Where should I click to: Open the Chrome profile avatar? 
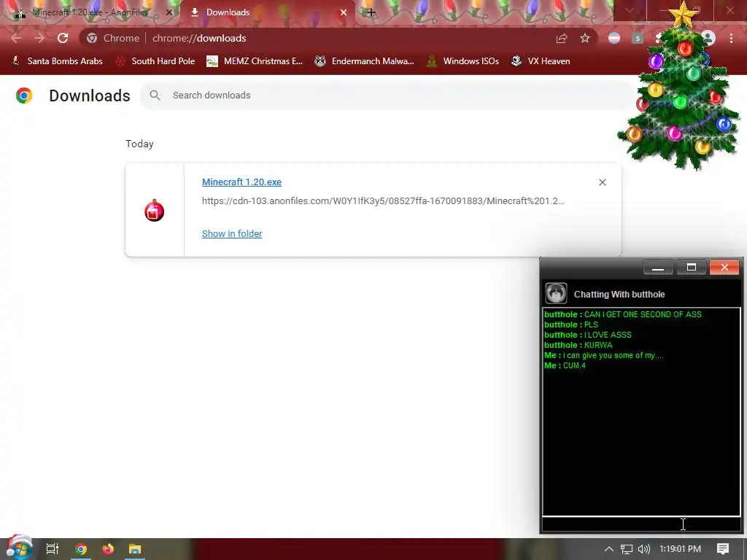coord(709,38)
